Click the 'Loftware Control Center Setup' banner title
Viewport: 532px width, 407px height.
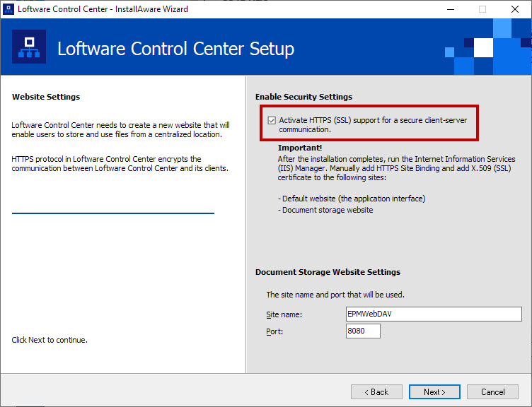(175, 49)
